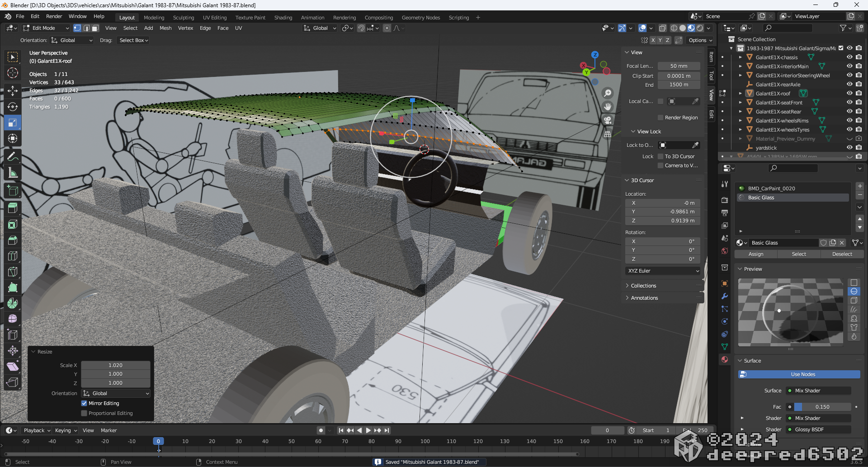Open the Orientation Global dropdown in Resize panel
Image resolution: width=868 pixels, height=467 pixels.
click(x=116, y=393)
